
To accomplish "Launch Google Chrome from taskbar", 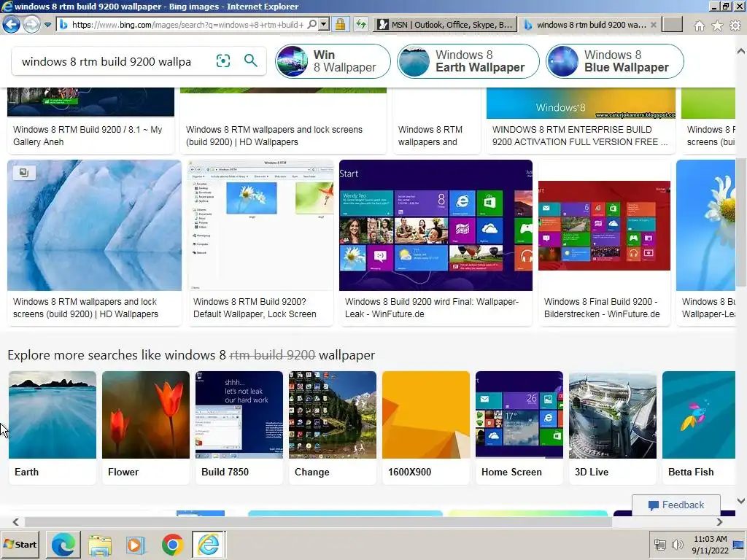I will 172,544.
